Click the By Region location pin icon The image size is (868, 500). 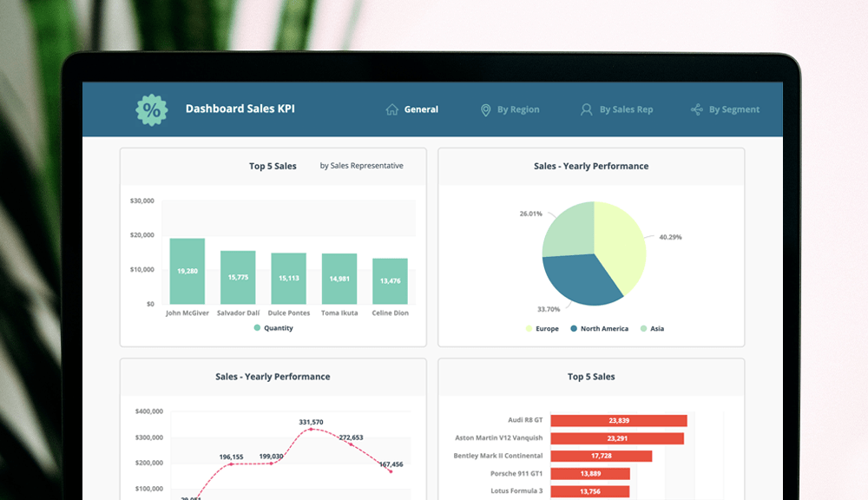(x=485, y=109)
